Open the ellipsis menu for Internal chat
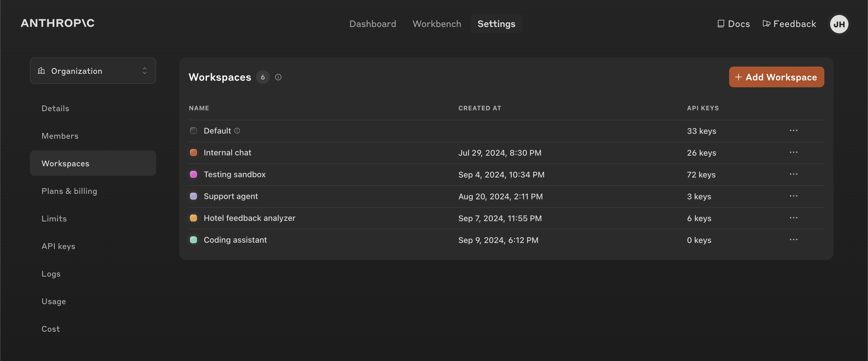Image resolution: width=868 pixels, height=361 pixels. (x=794, y=152)
